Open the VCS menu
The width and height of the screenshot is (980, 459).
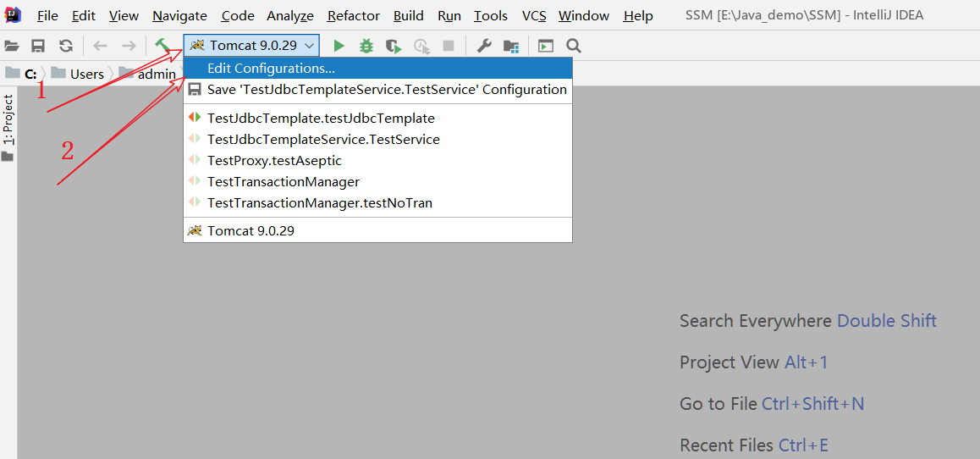(534, 15)
